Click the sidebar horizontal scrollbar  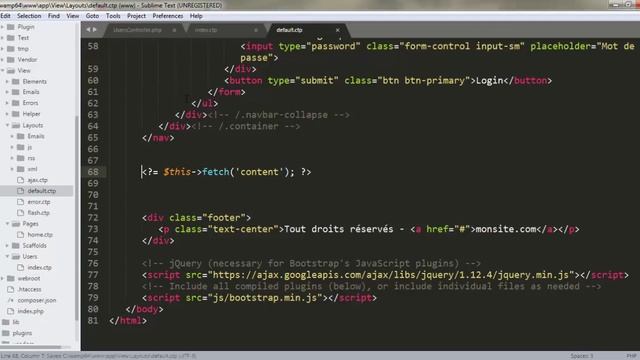[31, 347]
